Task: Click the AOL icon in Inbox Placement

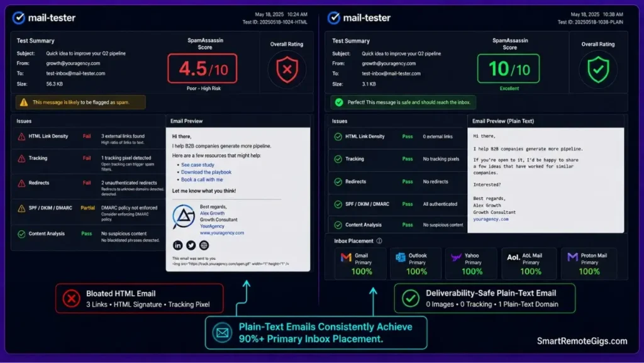Action: 513,257
